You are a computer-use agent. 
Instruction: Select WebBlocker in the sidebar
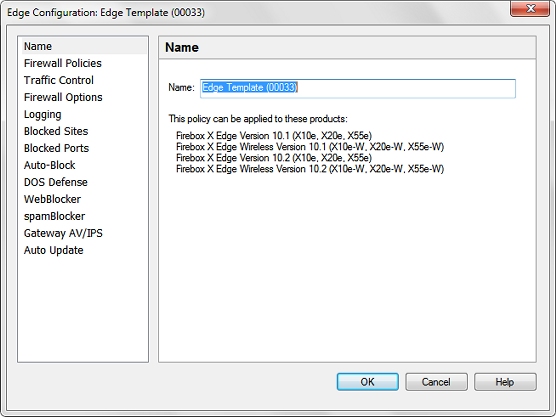click(x=52, y=199)
